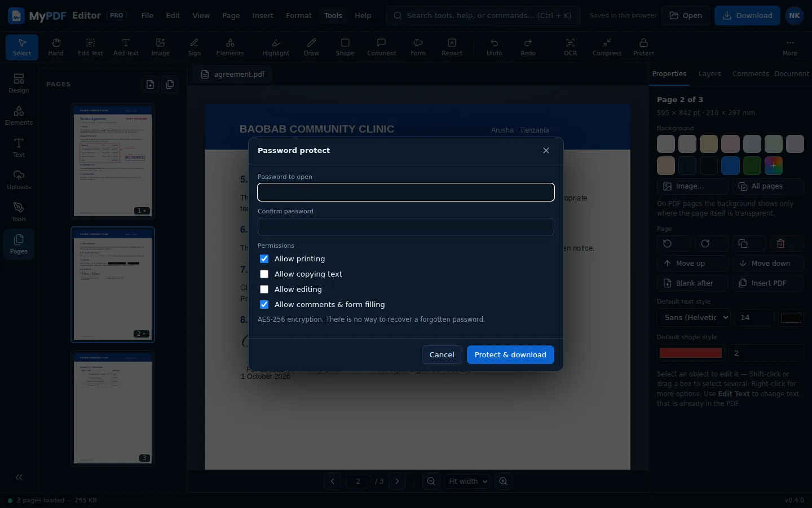Click the search commands box

[x=483, y=16]
